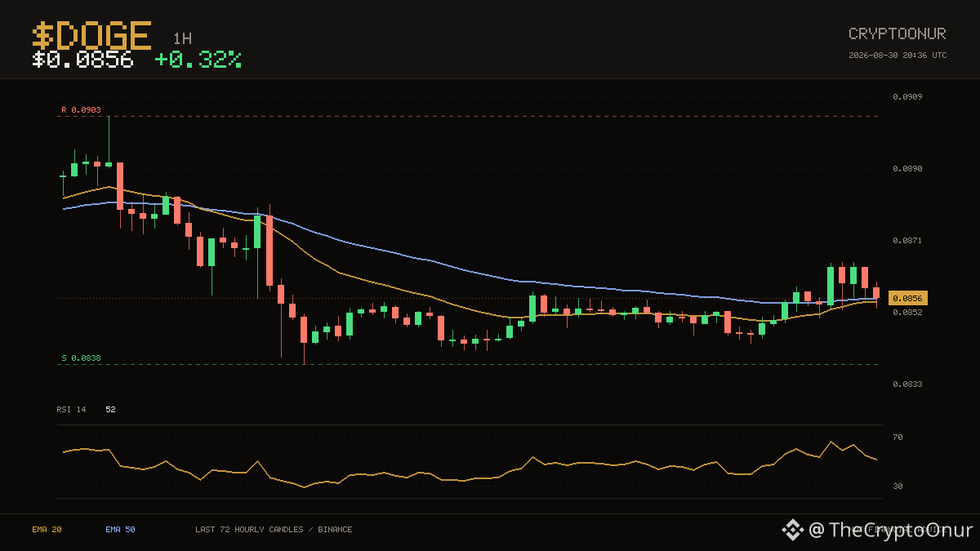Click the $0.0856 current price

[82, 60]
